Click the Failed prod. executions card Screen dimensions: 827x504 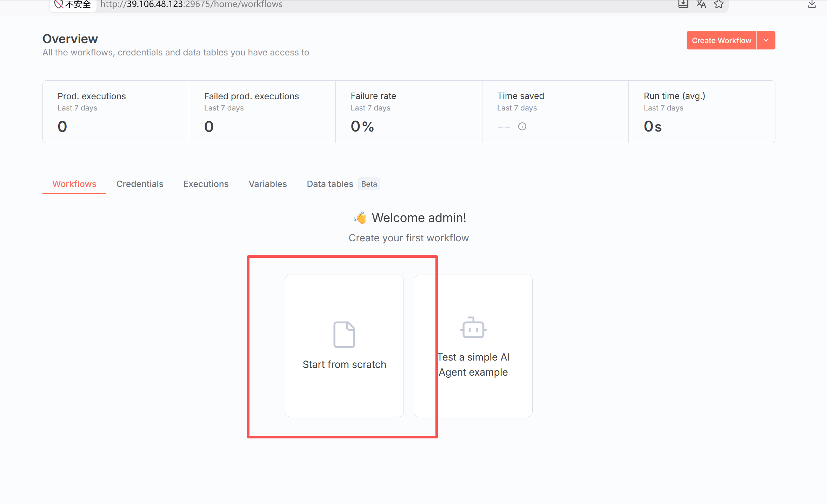262,112
